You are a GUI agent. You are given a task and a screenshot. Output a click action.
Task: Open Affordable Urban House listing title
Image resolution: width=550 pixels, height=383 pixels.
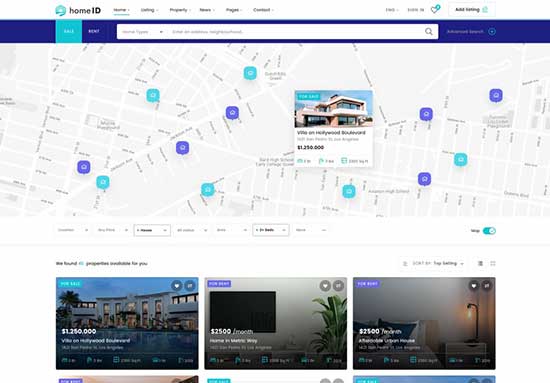coord(387,341)
